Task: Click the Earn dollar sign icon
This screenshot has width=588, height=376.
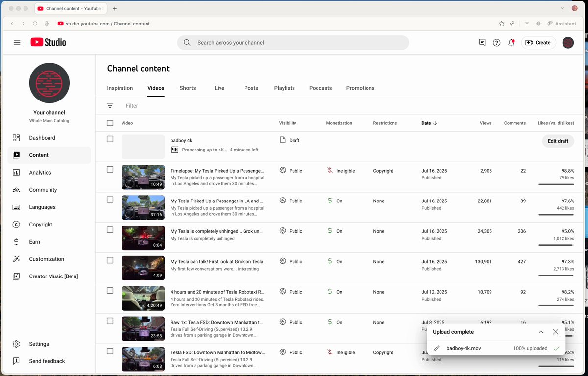Action: [16, 242]
